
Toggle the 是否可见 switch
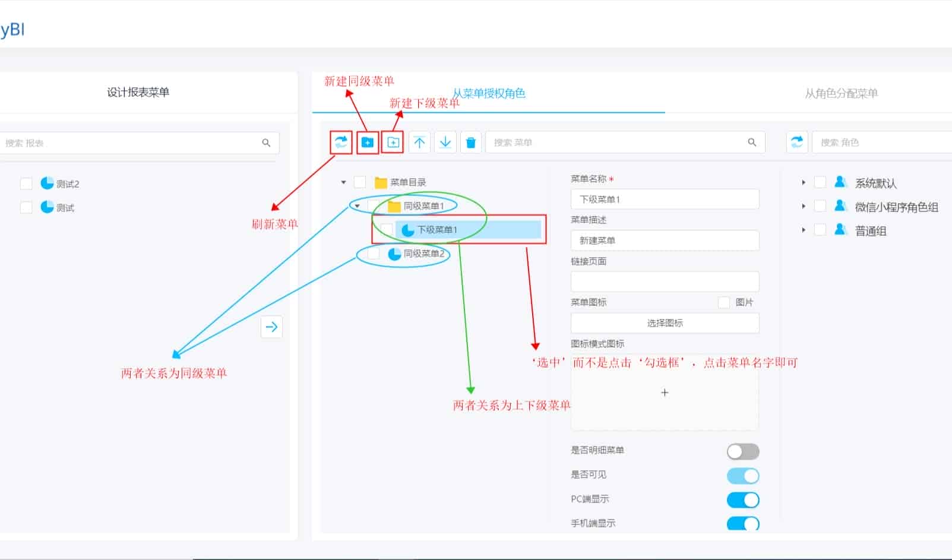tap(743, 476)
